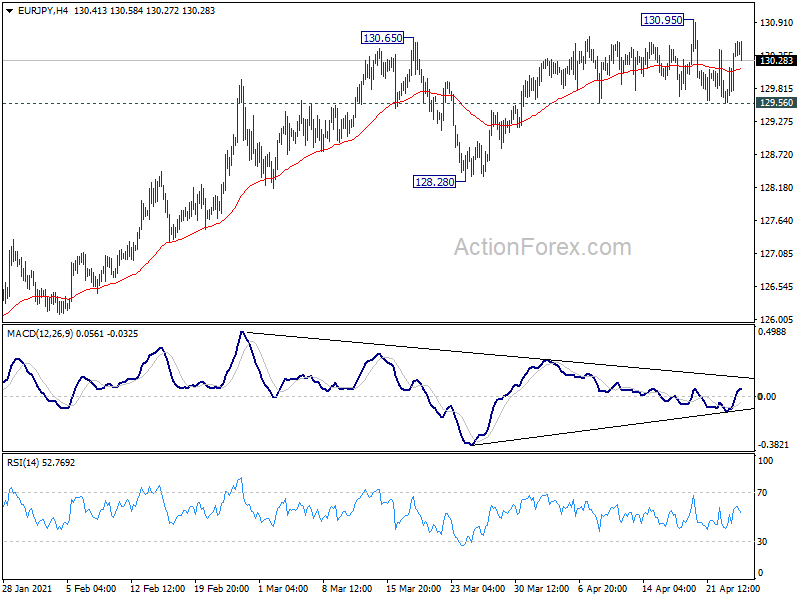Open the chart menu arrow beside EURJPY,H4

(9, 11)
